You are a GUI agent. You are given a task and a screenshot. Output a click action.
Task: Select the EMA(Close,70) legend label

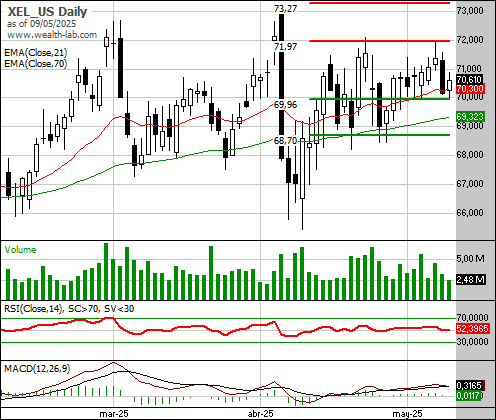(36, 63)
